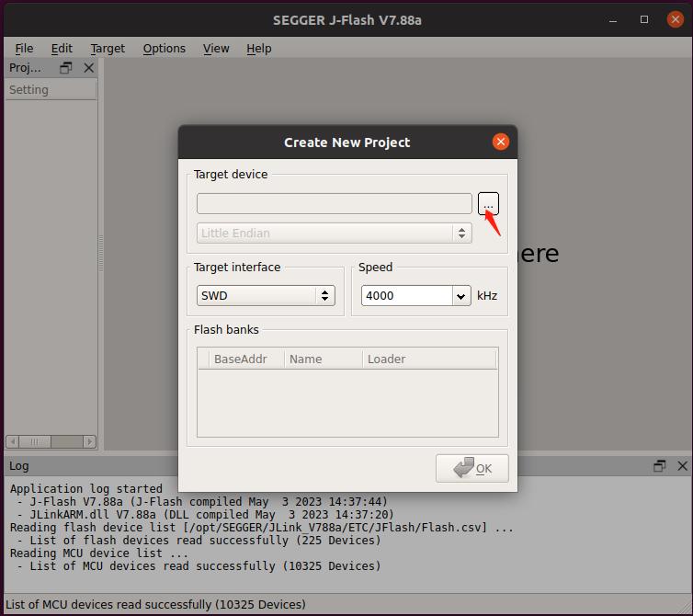This screenshot has width=693, height=616.
Task: Click the project panel scrollbar right arrow
Action: pyautogui.click(x=90, y=441)
